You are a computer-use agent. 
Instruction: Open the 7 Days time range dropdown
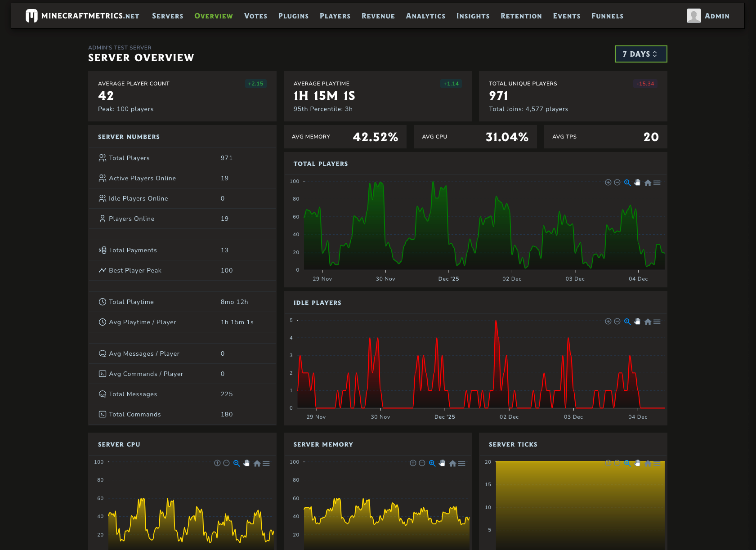tap(640, 54)
